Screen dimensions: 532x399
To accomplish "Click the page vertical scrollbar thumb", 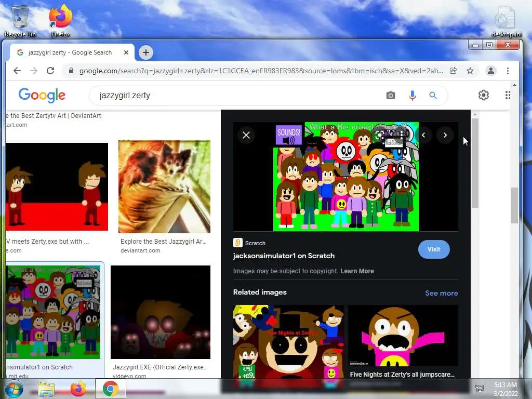I will 515,205.
